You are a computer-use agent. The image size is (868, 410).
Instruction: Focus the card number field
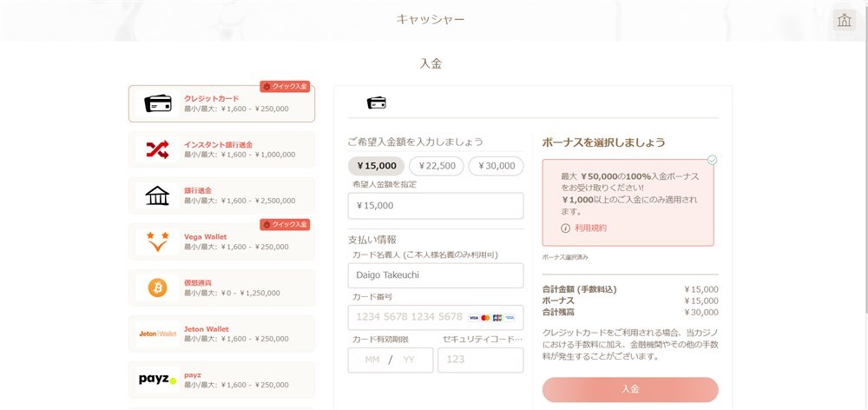point(436,317)
